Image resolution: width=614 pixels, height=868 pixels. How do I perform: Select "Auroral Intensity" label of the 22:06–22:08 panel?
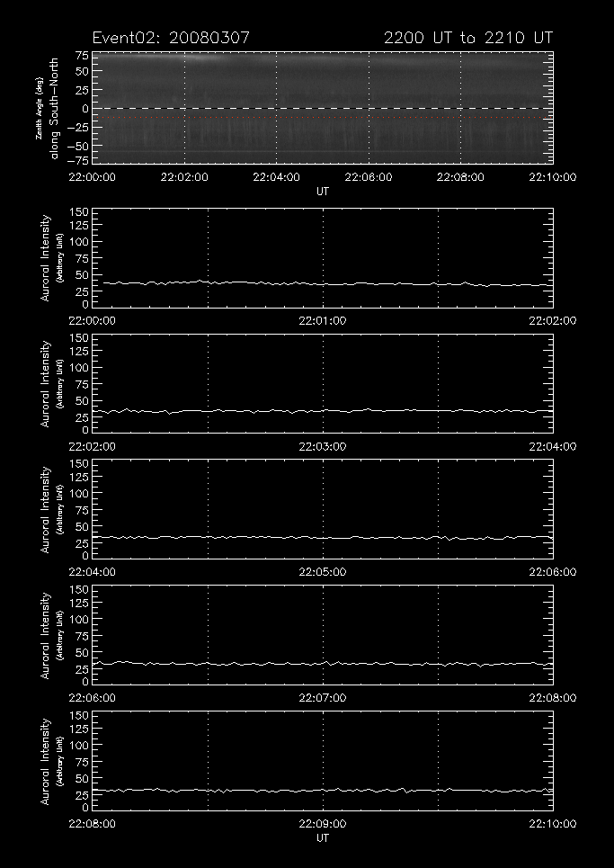pyautogui.click(x=45, y=635)
